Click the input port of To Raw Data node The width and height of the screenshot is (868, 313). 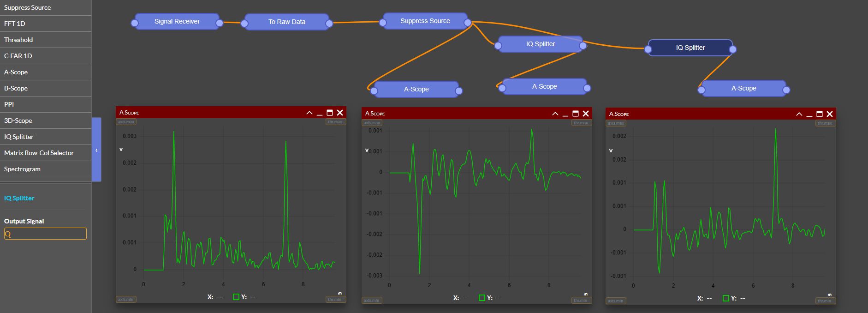click(244, 23)
